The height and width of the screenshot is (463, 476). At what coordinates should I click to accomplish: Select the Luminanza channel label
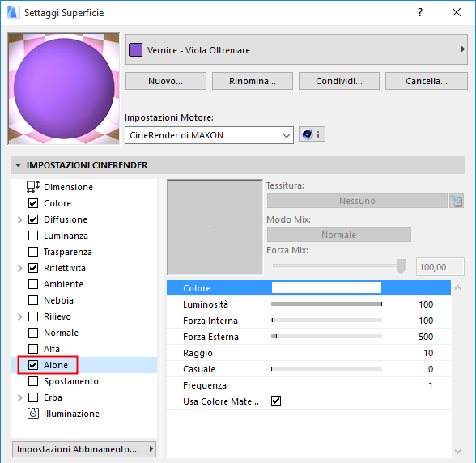66,236
